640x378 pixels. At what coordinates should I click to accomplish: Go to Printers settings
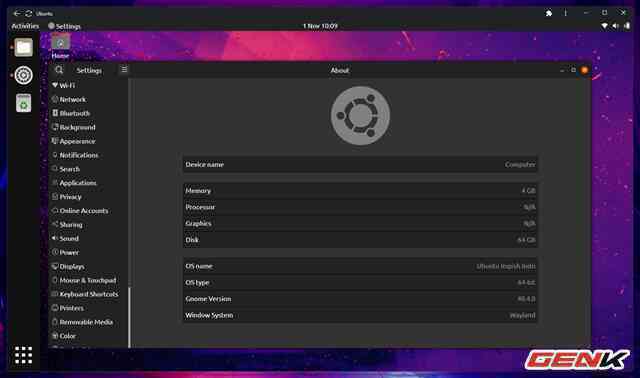point(89,308)
